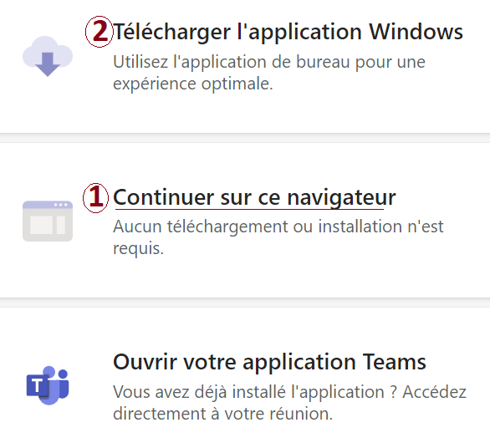The height and width of the screenshot is (448, 490).
Task: Select "Télécharger l'application Windows" heading
Action: 288,32
